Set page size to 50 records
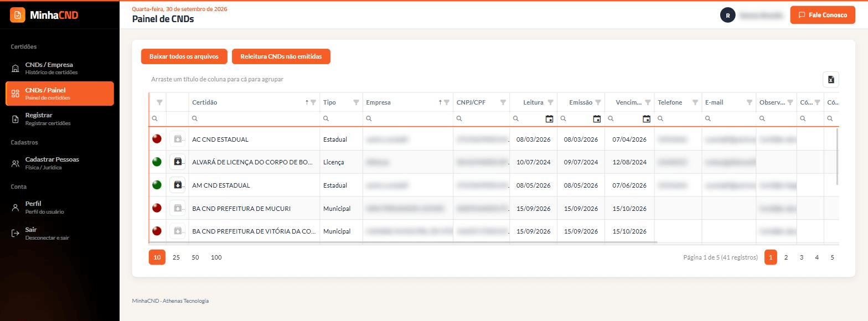 point(195,257)
